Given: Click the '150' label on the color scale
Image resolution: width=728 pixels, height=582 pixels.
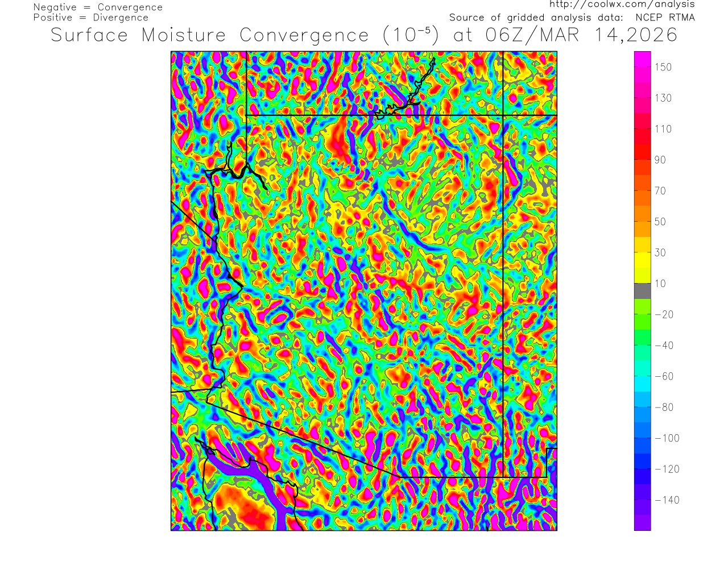Looking at the screenshot, I should (x=663, y=67).
